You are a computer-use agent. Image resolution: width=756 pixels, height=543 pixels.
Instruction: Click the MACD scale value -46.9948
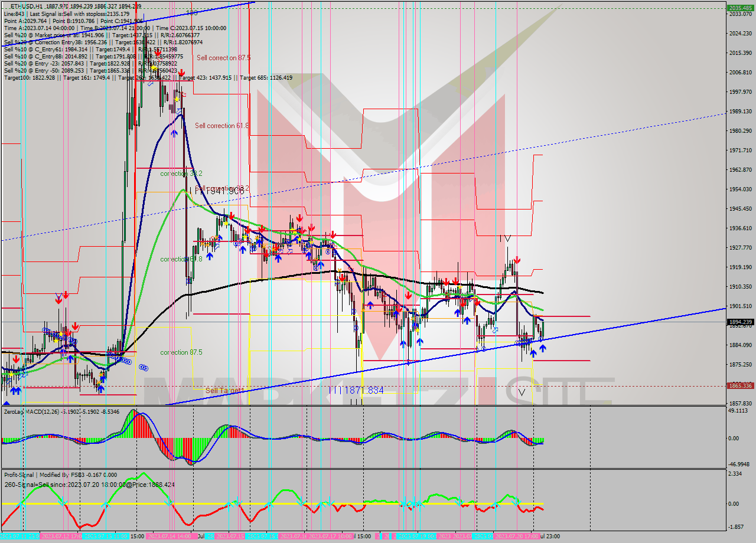739,465
